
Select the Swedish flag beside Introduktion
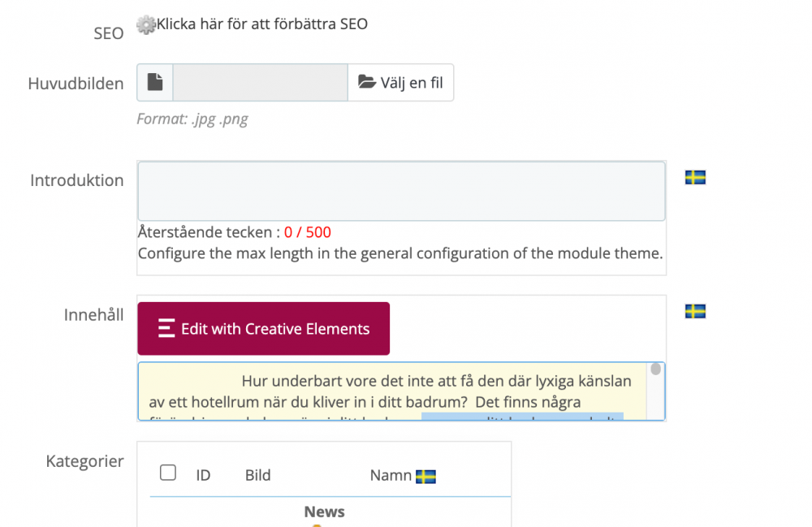click(694, 176)
